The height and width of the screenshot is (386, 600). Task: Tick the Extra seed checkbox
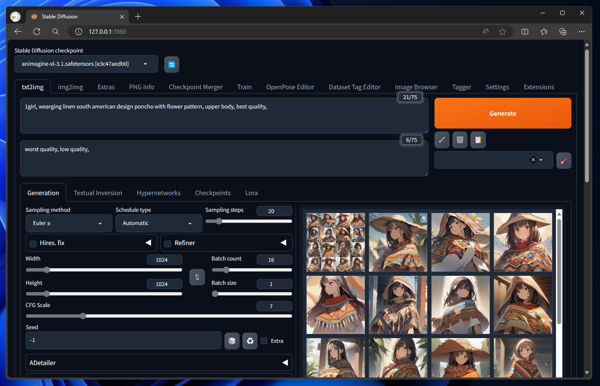click(x=264, y=341)
